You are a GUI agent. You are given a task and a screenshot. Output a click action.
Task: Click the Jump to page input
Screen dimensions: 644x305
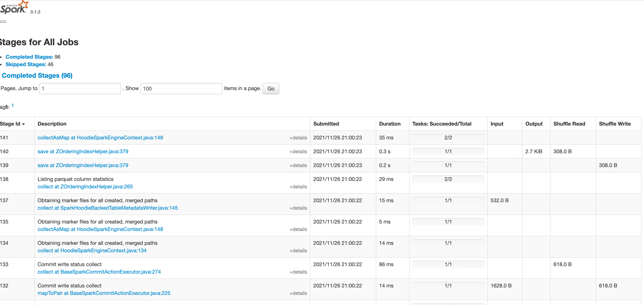point(80,89)
